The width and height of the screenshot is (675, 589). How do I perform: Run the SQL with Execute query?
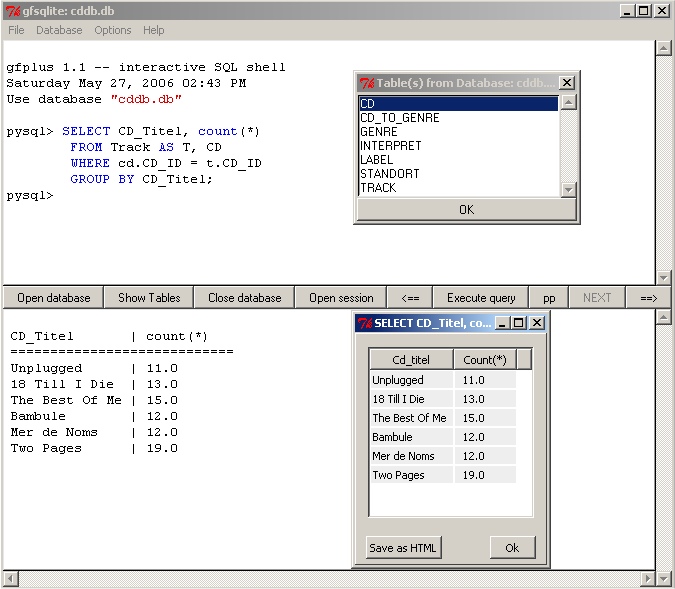481,297
